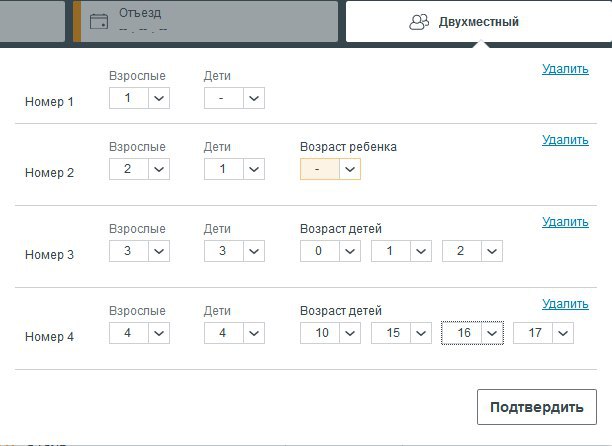
Task: Open child age dropdown showing 2 in Номер 3
Action: [x=472, y=251]
